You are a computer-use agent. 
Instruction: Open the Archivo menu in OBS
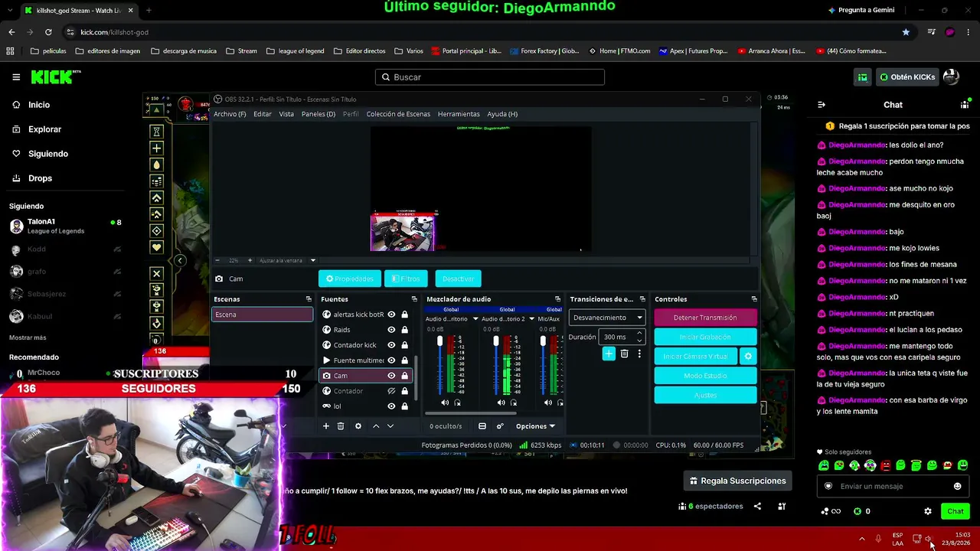coord(230,114)
